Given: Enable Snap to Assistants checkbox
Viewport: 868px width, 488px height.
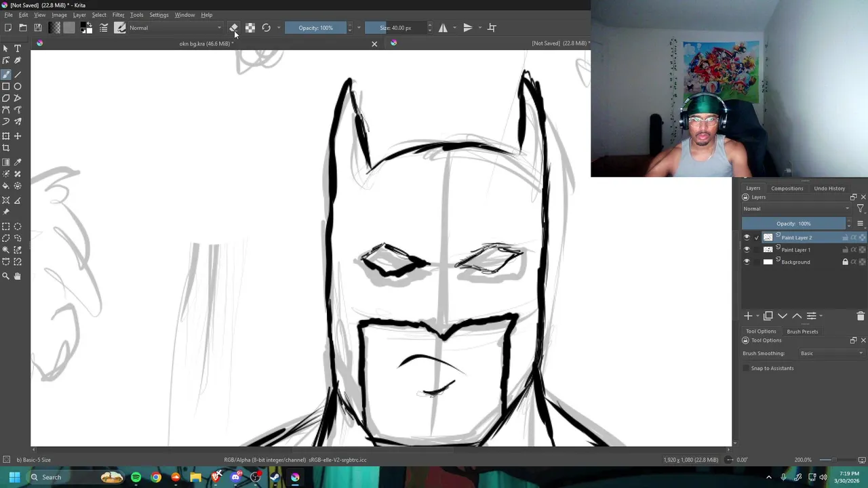Looking at the screenshot, I should 746,368.
